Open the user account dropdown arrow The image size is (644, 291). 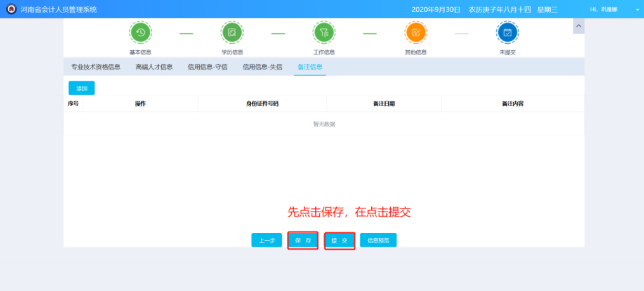coord(638,10)
